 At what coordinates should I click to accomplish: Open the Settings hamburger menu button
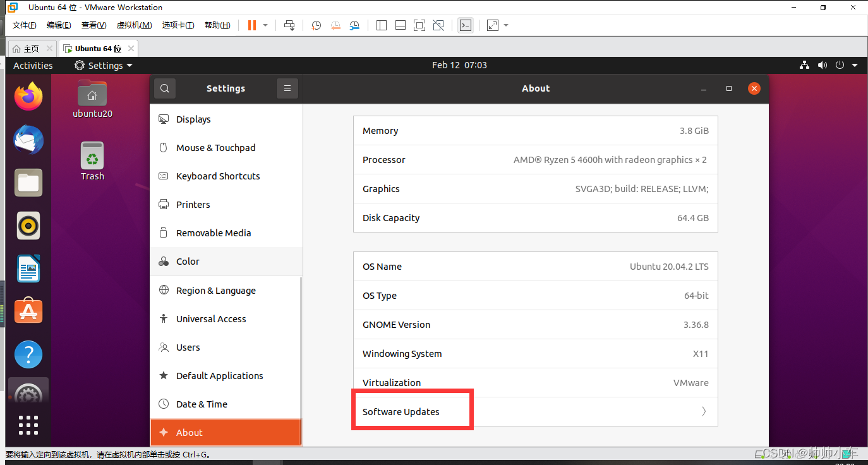(287, 88)
